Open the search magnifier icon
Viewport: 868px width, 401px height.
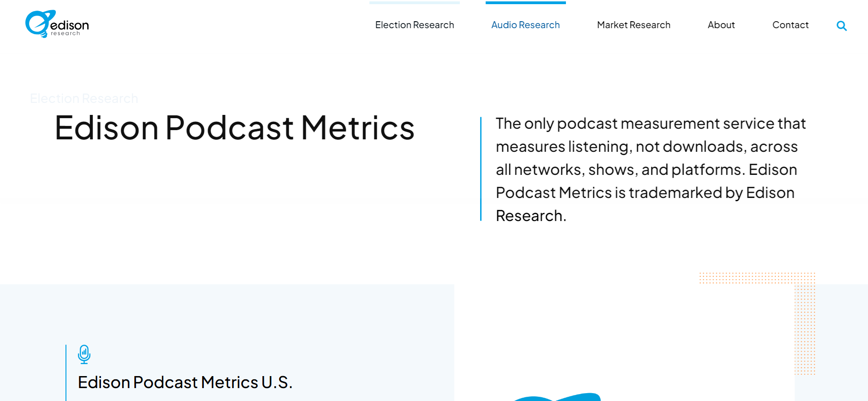842,26
